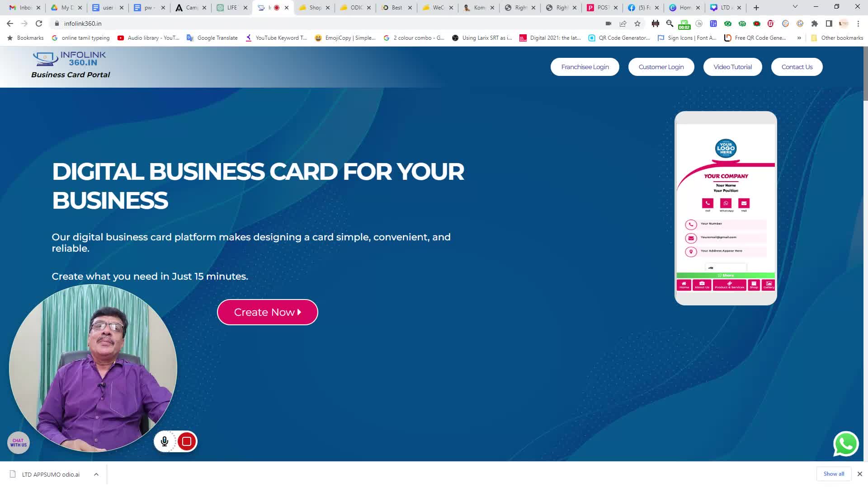Viewport: 868px width, 487px height.
Task: Expand the LTD APPSUMO download options arrow
Action: [96, 474]
